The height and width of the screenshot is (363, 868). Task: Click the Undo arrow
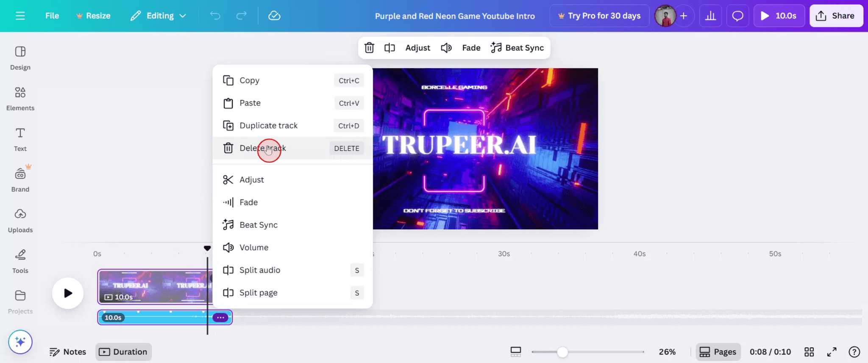pyautogui.click(x=215, y=16)
